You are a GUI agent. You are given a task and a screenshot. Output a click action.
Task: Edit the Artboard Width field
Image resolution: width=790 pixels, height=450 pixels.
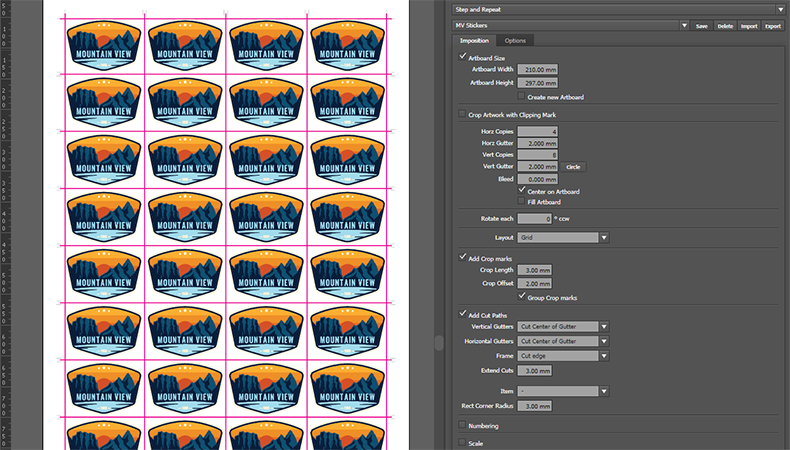click(538, 70)
